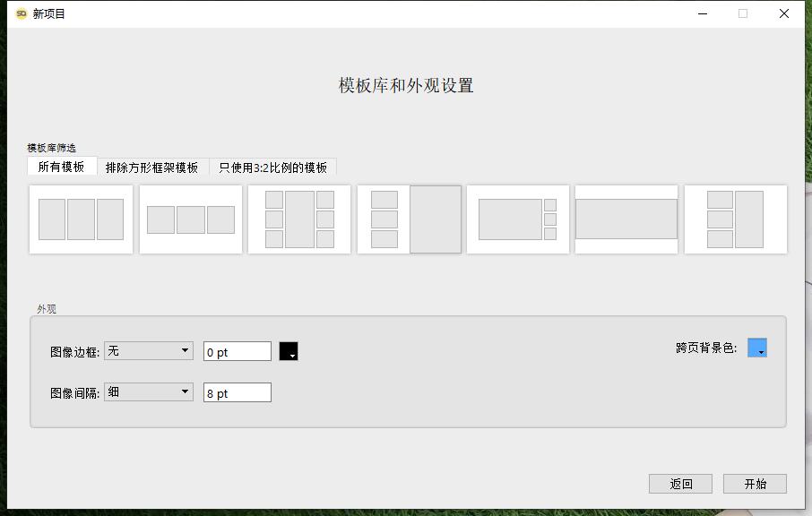The image size is (812, 516).
Task: Click the 0 pt border width field
Action: [238, 351]
